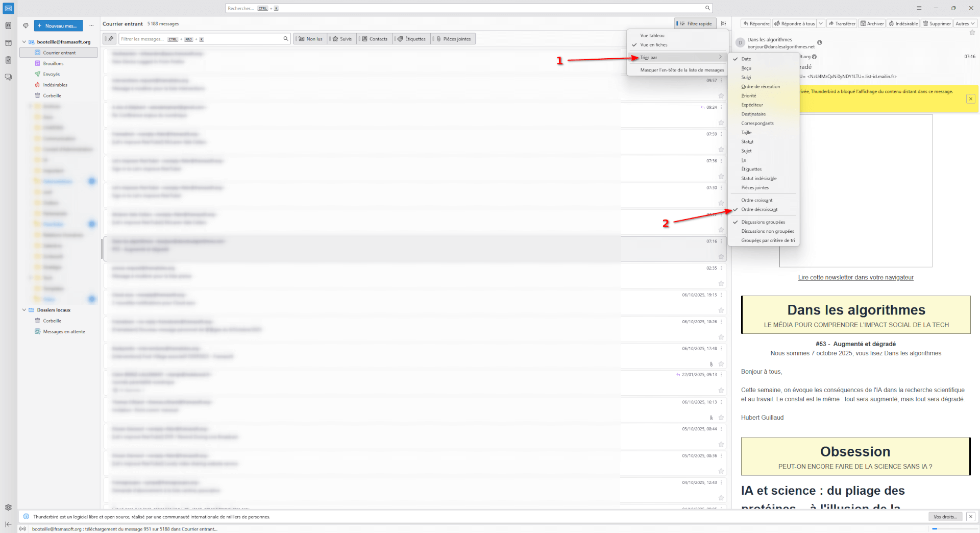Screen dimensions: 980x533
Task: Open settings gear in bottom-left corner
Action: click(8, 507)
